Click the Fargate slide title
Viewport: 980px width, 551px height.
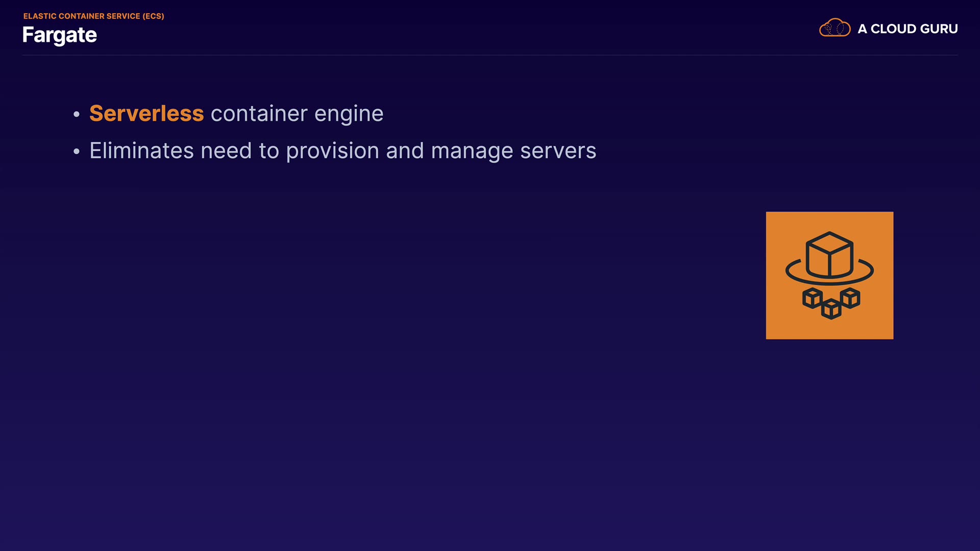click(x=60, y=35)
